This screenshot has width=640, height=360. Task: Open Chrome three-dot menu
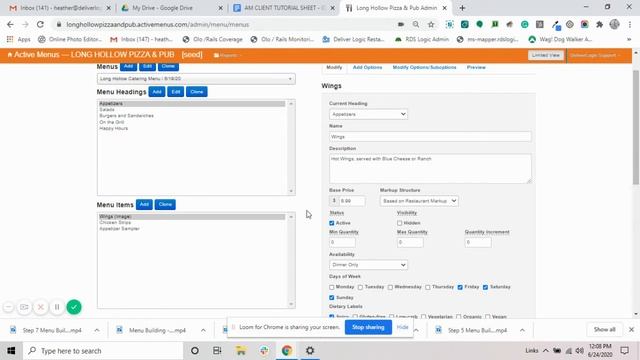[x=630, y=24]
